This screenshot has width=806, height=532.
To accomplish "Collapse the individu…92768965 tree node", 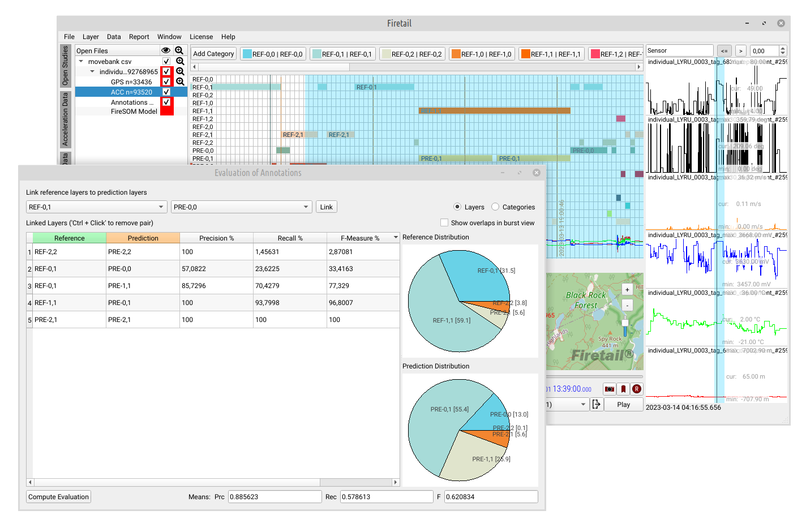I will tap(92, 71).
